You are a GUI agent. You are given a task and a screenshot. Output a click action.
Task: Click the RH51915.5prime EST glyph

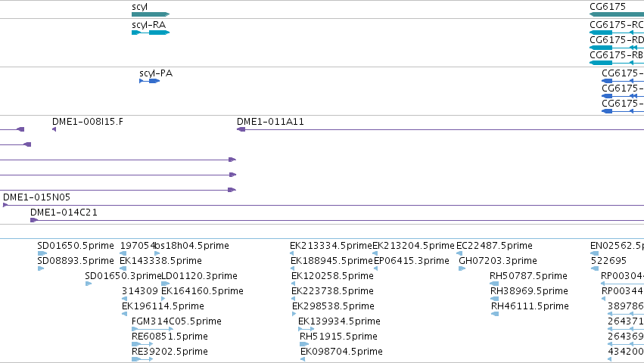304,344
